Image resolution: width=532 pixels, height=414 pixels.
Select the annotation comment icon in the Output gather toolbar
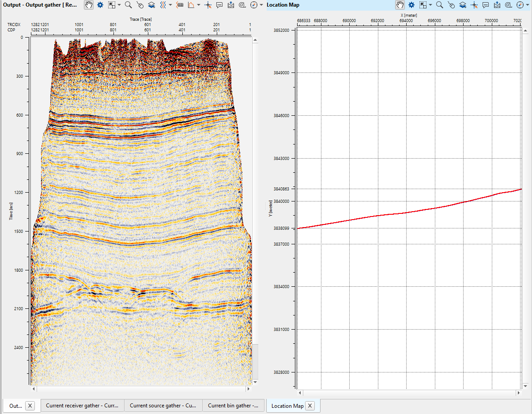[x=219, y=5]
